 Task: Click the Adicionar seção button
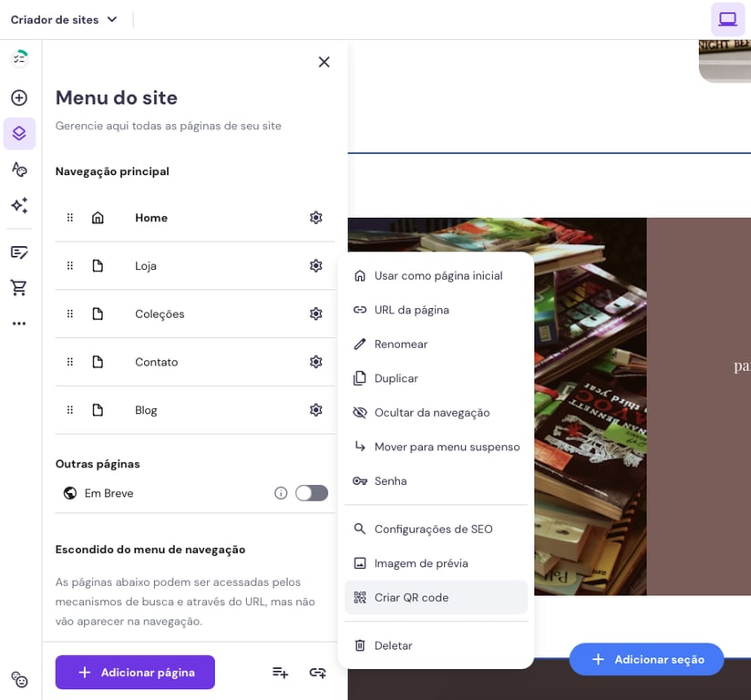(646, 659)
